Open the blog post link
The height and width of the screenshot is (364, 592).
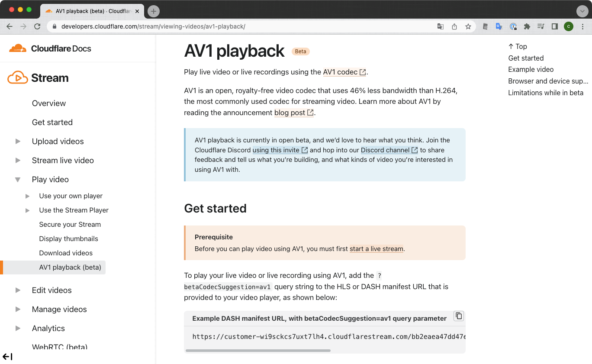290,113
